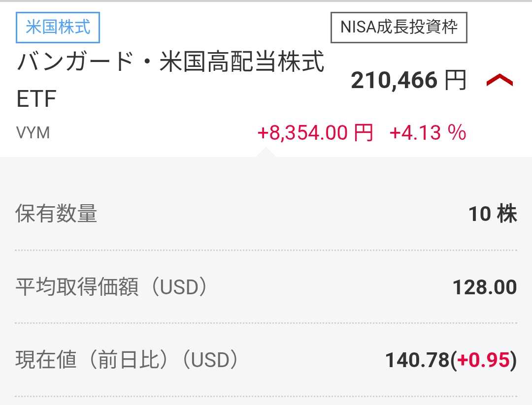
Task: Tap the 10 株 holding quantity value
Action: coord(492,214)
